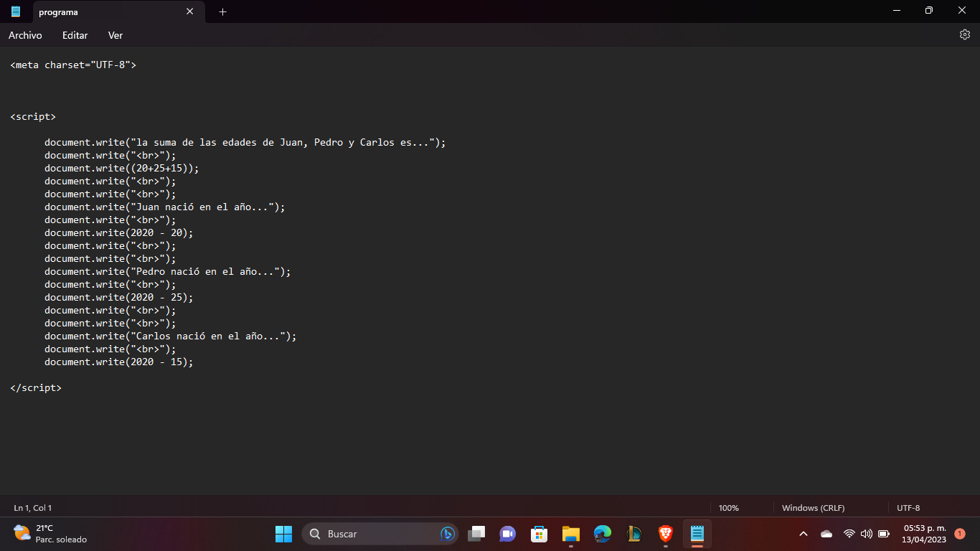Open the Teams Chat taskbar icon
This screenshot has height=551, width=980.
(508, 534)
